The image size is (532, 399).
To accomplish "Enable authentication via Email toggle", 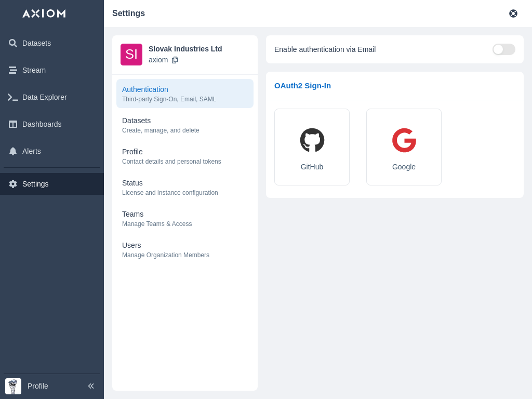I will coord(503,49).
